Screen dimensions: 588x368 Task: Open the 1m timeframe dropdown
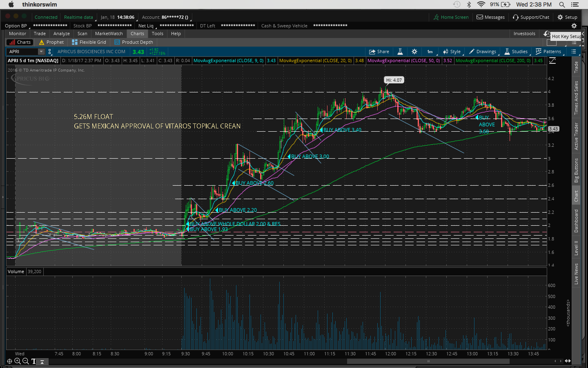(430, 52)
